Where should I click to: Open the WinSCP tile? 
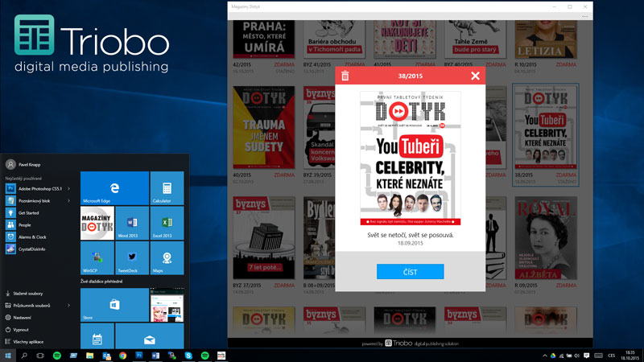coord(97,258)
